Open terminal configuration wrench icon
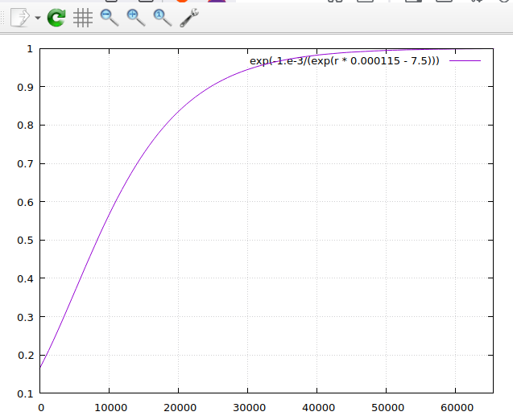 tap(189, 18)
